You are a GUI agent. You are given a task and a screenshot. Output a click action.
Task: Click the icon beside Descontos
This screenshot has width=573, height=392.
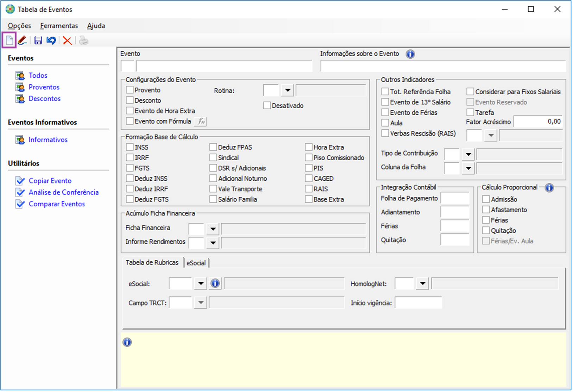[20, 99]
